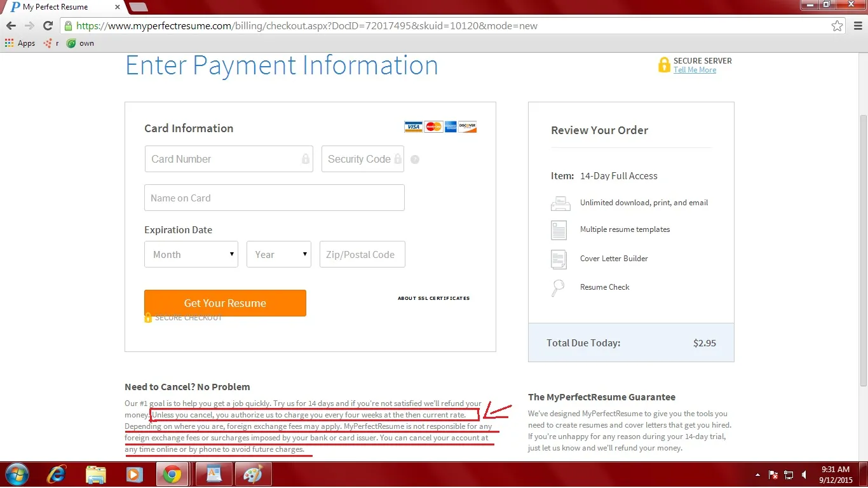
Task: Click the Chrome forward arrow
Action: 29,25
